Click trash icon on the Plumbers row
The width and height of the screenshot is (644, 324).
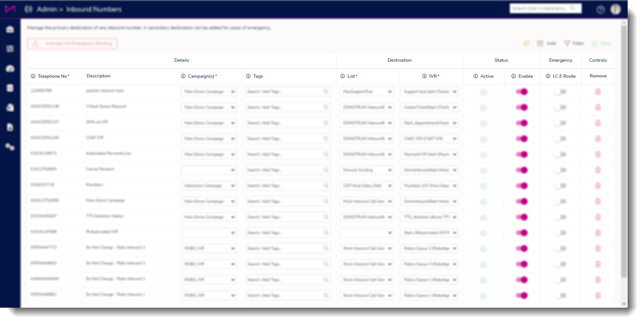pyautogui.click(x=598, y=186)
